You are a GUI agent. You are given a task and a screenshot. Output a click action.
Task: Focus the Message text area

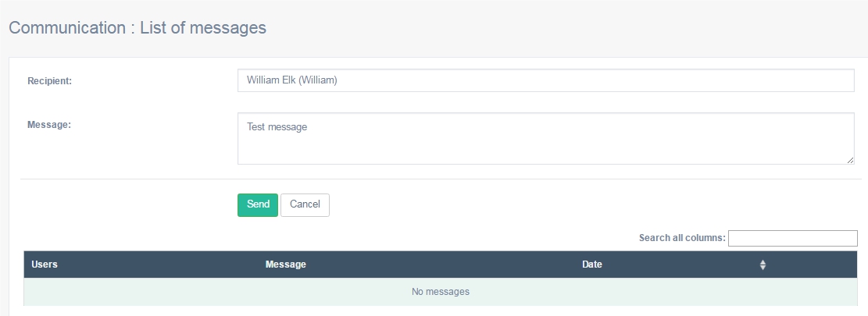(x=546, y=139)
